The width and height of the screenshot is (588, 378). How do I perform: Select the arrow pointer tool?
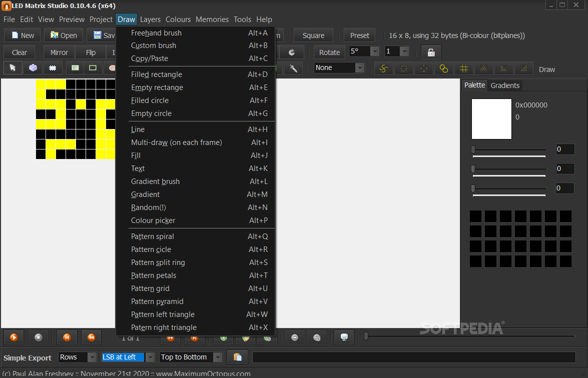coord(13,68)
